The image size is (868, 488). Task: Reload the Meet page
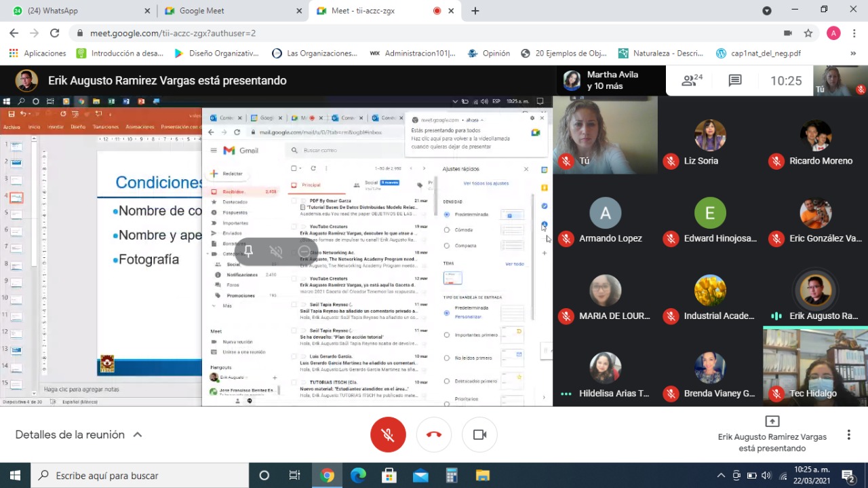click(x=55, y=33)
